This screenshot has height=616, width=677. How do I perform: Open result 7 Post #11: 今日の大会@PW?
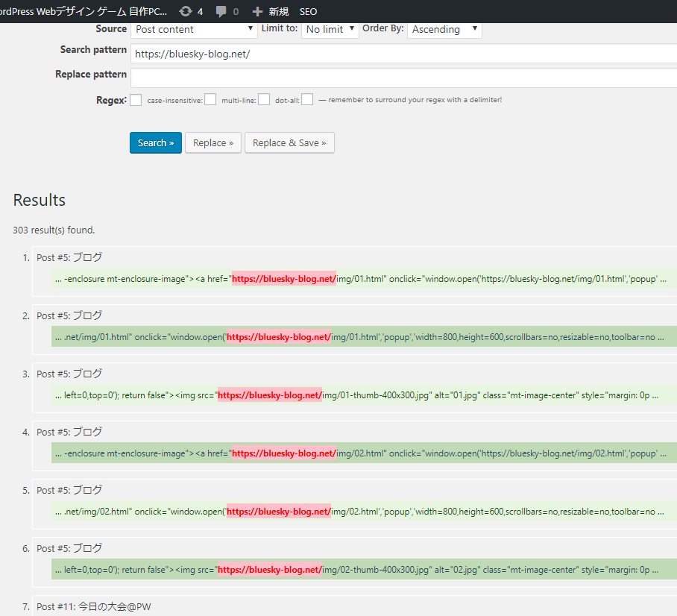(x=94, y=607)
